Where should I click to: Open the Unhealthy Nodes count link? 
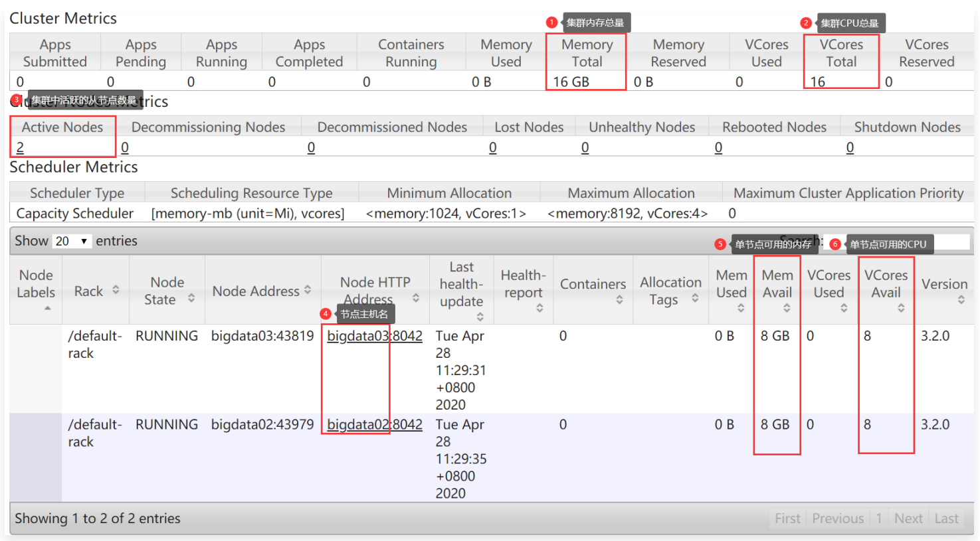(x=585, y=147)
